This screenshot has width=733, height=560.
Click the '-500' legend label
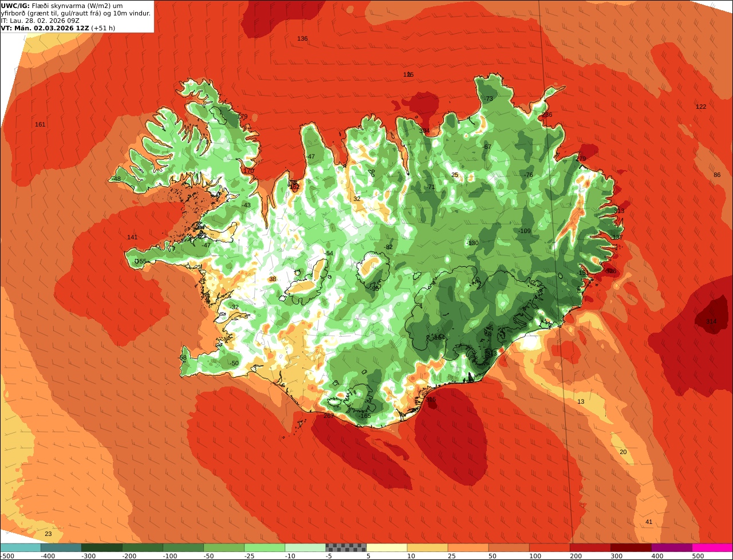[x=7, y=556]
